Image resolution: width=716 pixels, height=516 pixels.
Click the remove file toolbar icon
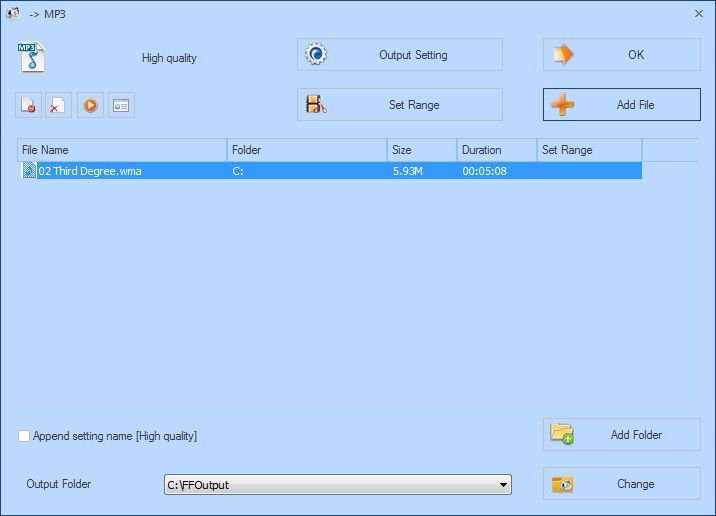[28, 105]
